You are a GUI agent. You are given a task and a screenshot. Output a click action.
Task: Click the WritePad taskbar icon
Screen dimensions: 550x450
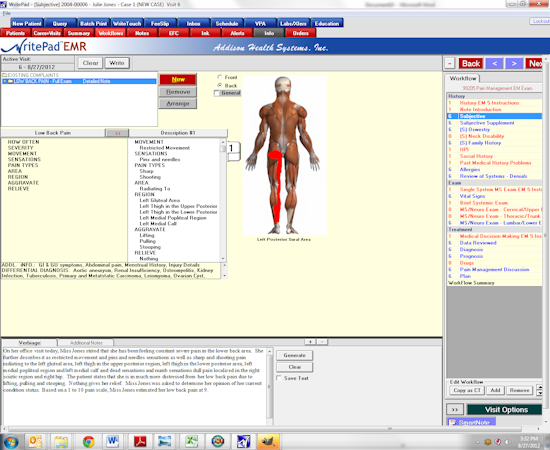coord(243,442)
